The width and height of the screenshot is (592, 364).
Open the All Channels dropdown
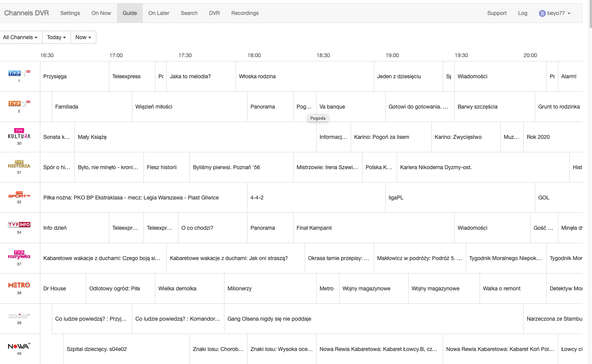pos(20,37)
